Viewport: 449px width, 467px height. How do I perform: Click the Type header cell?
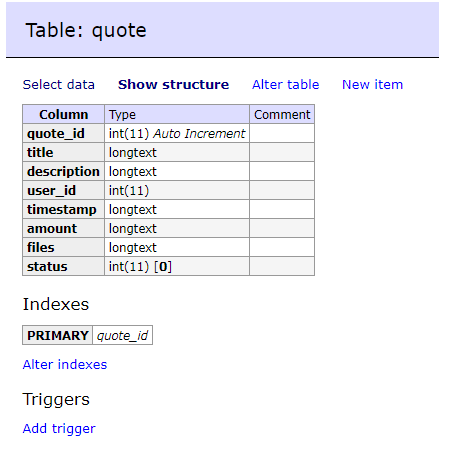pos(177,114)
